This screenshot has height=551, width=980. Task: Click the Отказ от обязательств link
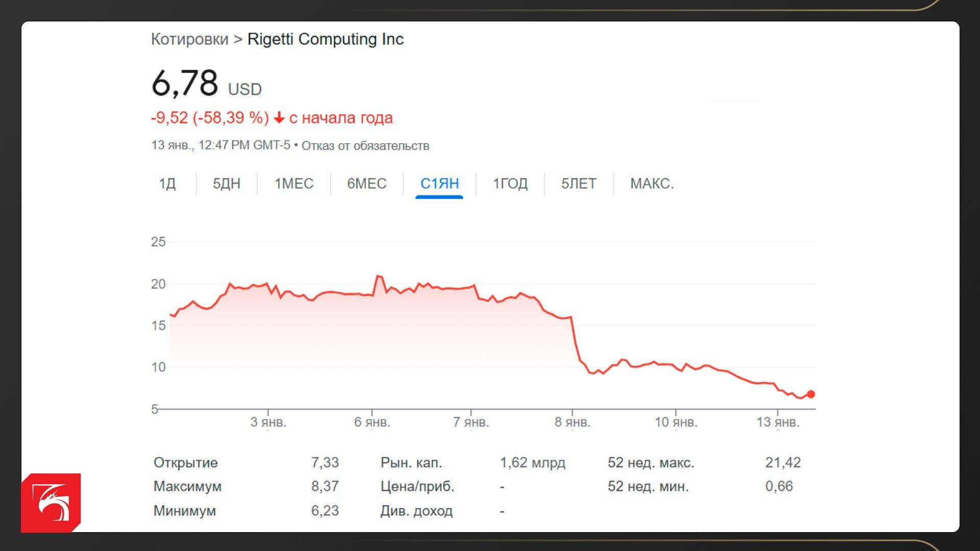(x=365, y=146)
